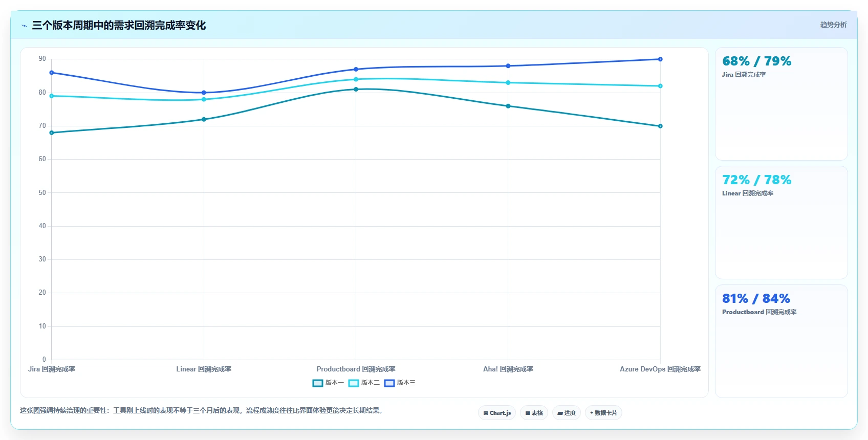Click the 趋势分析 label
Viewport: 868px width, 440px height.
(834, 25)
